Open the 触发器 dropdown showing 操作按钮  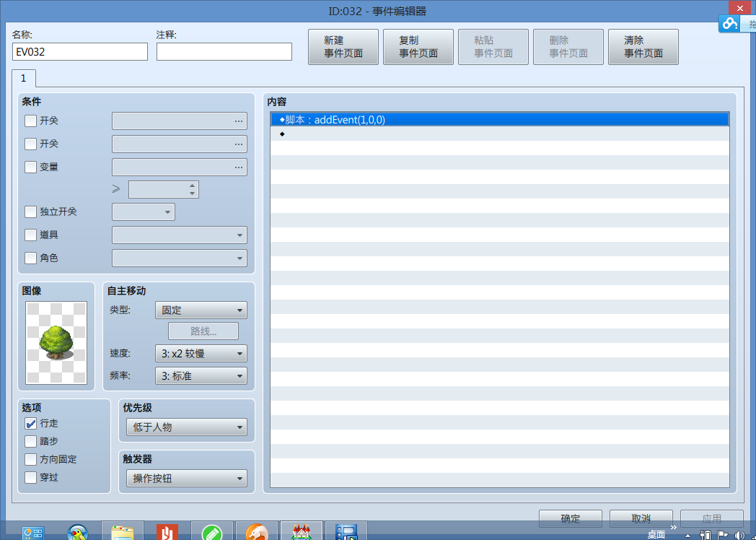[x=187, y=479]
